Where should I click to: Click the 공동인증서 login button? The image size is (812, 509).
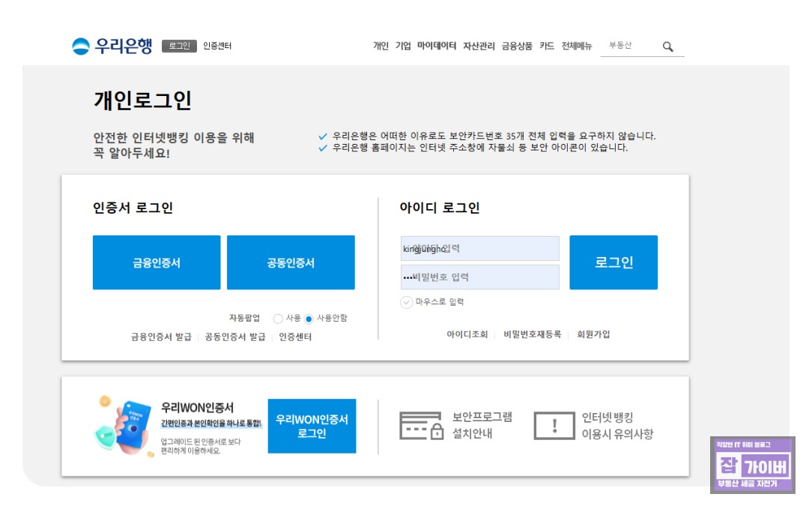291,262
